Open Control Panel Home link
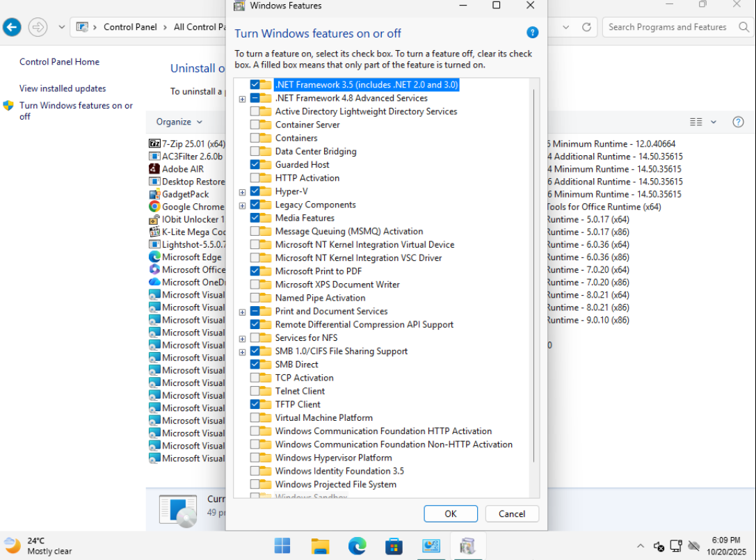This screenshot has width=756, height=560. pos(59,62)
